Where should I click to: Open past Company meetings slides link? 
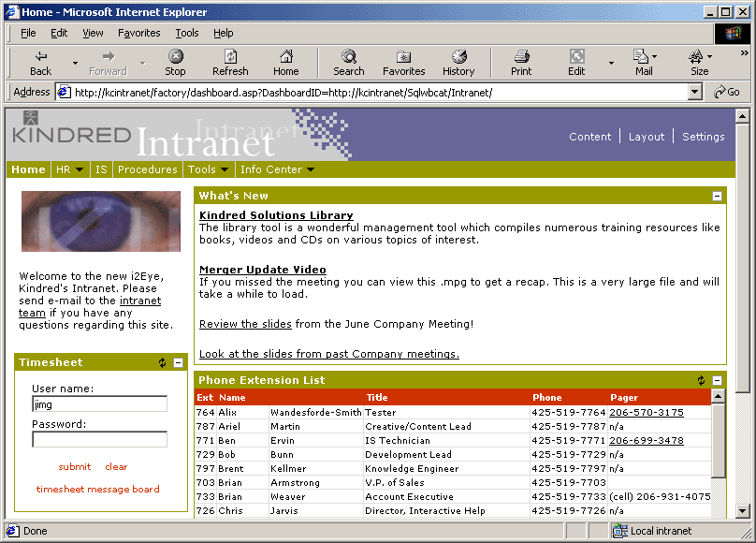point(329,354)
